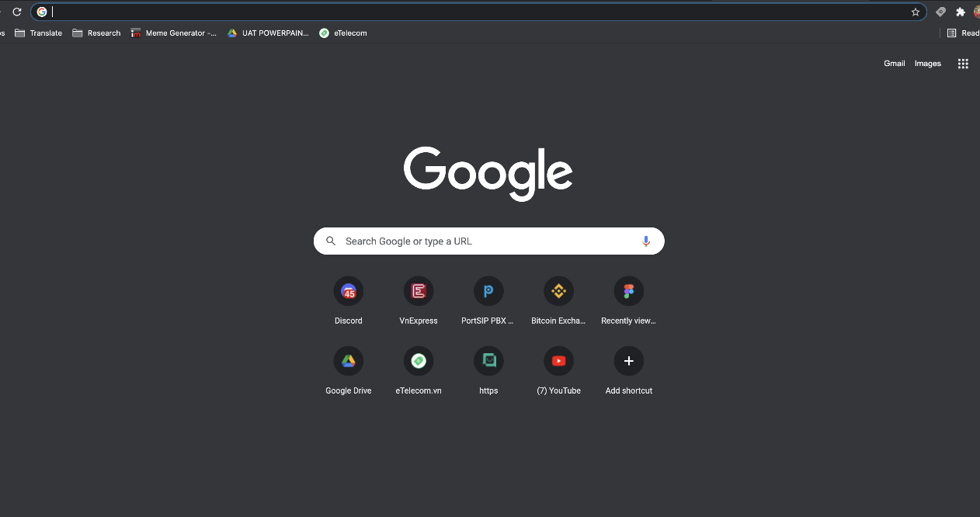Click the Search Google or type URL box

[x=481, y=241]
